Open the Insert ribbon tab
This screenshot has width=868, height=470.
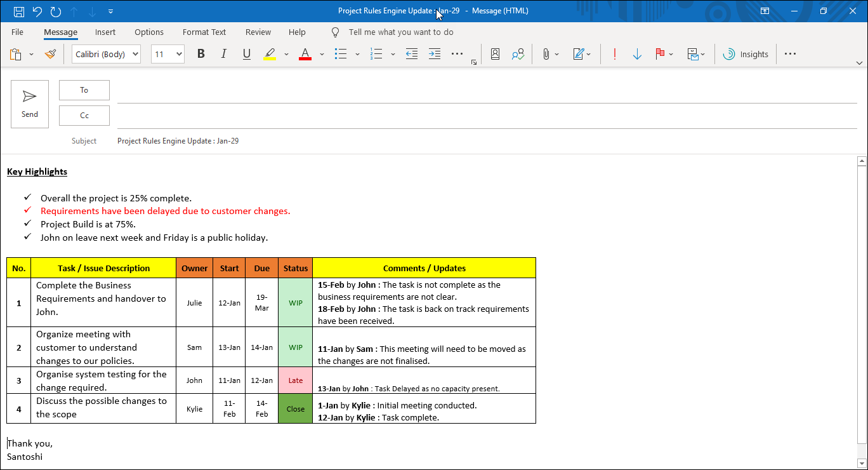tap(105, 32)
